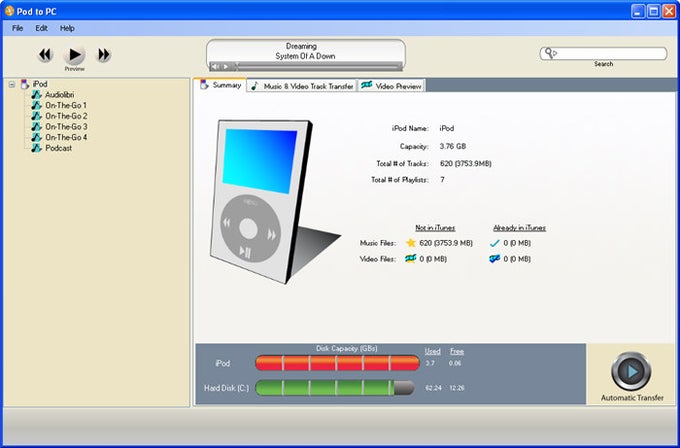
Task: Click the Free column heading
Action: tap(457, 351)
